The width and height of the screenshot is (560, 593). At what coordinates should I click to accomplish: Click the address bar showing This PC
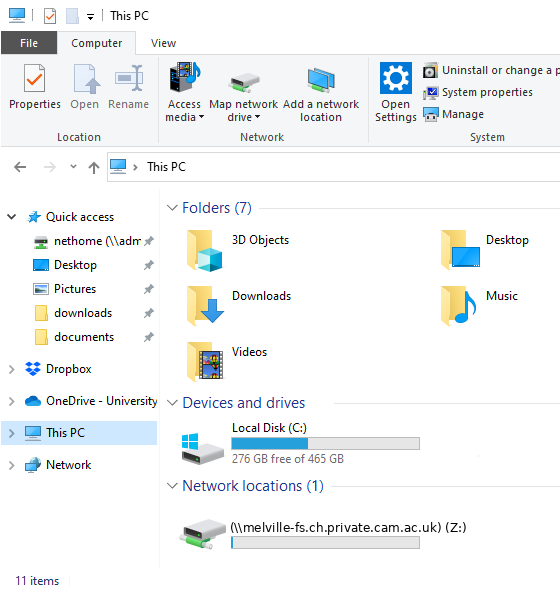coord(334,167)
